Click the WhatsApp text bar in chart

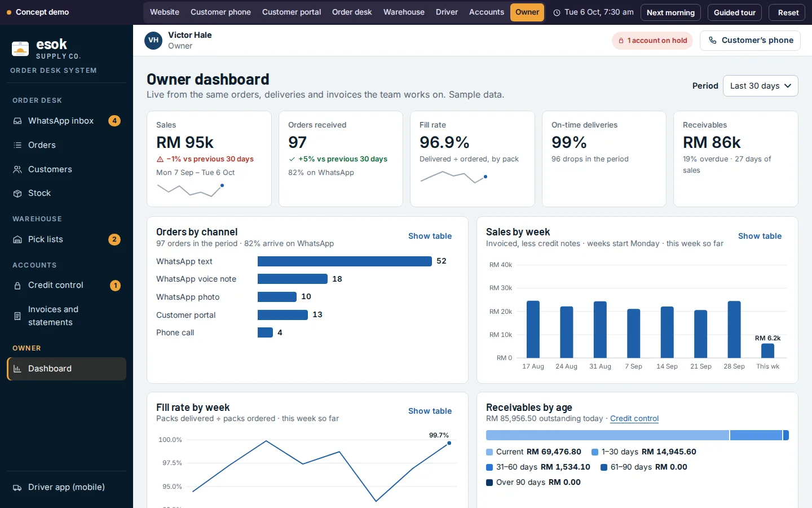[x=345, y=261]
